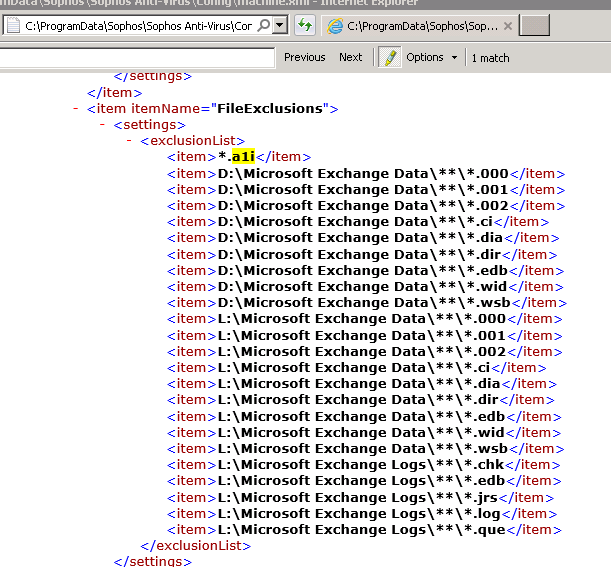The image size is (611, 567).
Task: Click the closing </exclusionList> tag
Action: point(196,546)
